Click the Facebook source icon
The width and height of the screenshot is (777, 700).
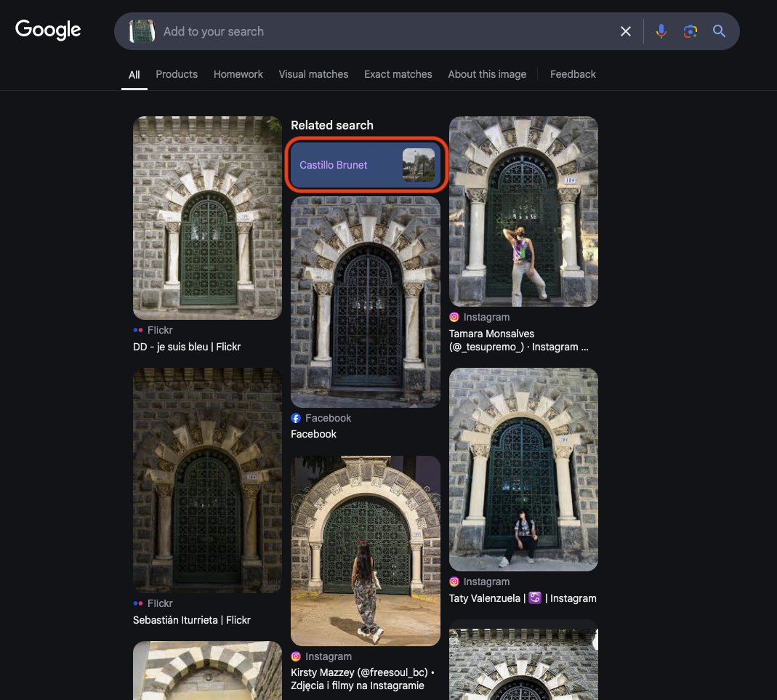click(x=296, y=418)
